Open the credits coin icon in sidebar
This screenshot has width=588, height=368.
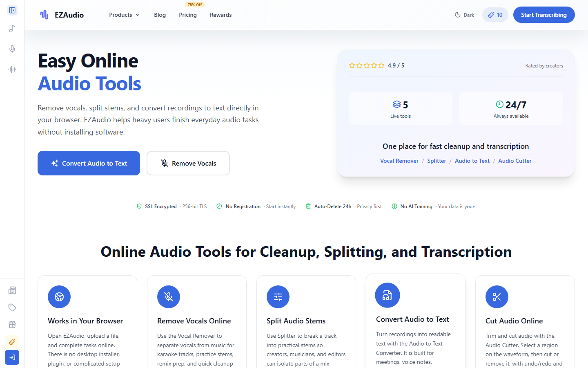coord(12,342)
